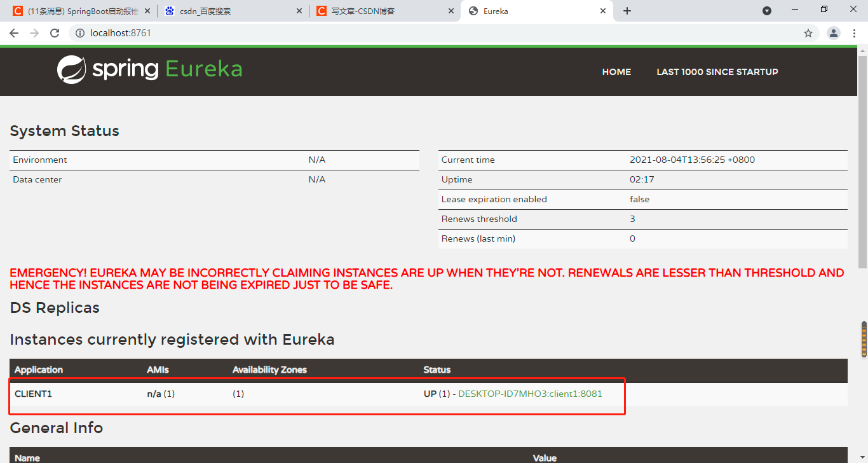Image resolution: width=868 pixels, height=463 pixels.
Task: Click the Spring Eureka logo
Action: tap(149, 69)
